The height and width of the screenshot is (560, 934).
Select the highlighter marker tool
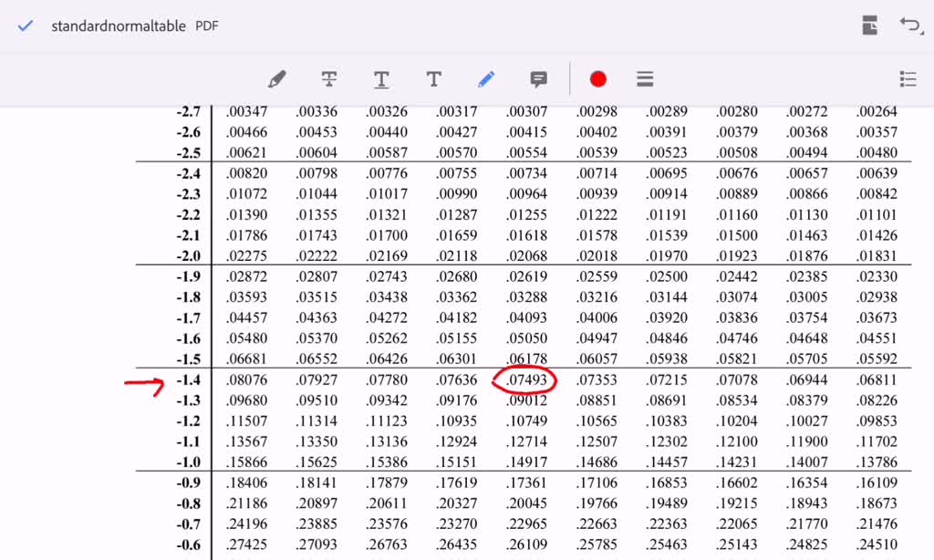click(x=277, y=79)
